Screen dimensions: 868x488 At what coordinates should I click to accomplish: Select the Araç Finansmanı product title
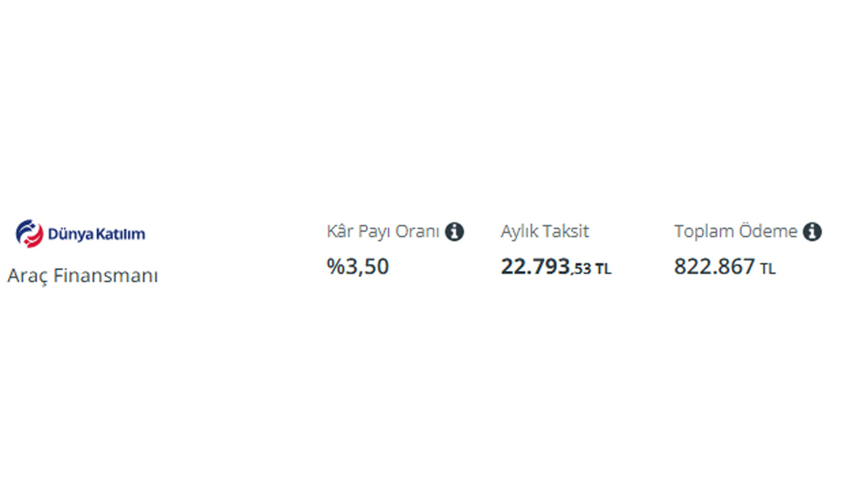(x=83, y=276)
